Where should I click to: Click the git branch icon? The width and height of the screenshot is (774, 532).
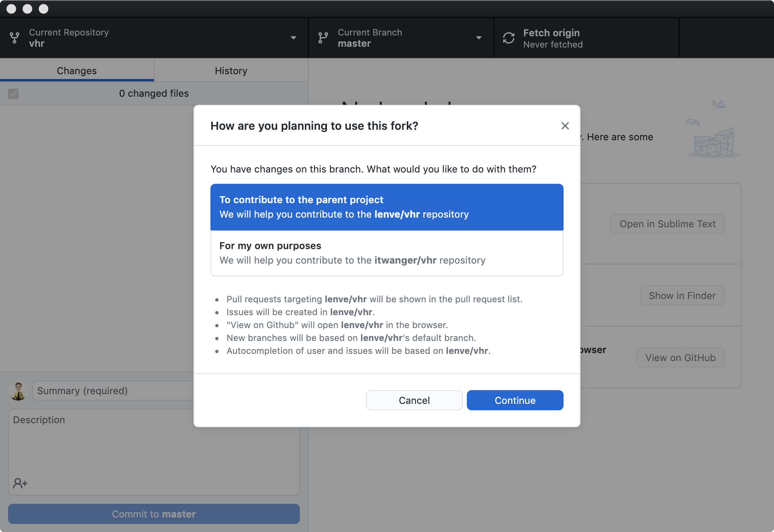click(x=323, y=38)
